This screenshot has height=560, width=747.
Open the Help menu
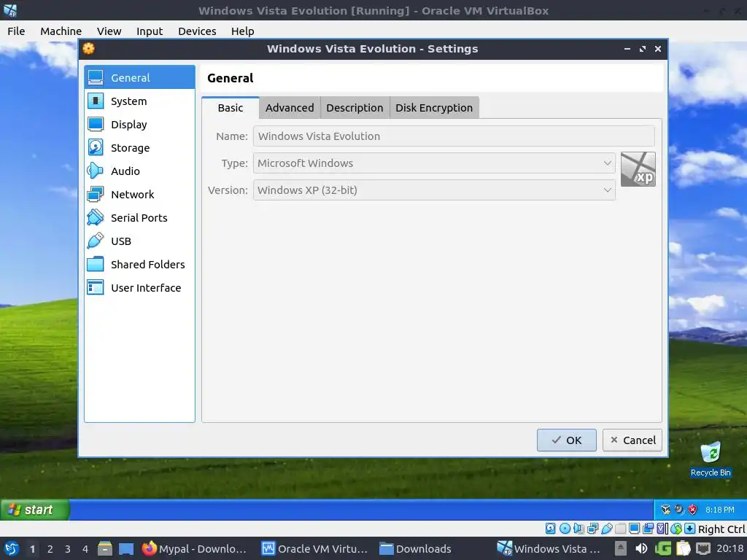242,31
